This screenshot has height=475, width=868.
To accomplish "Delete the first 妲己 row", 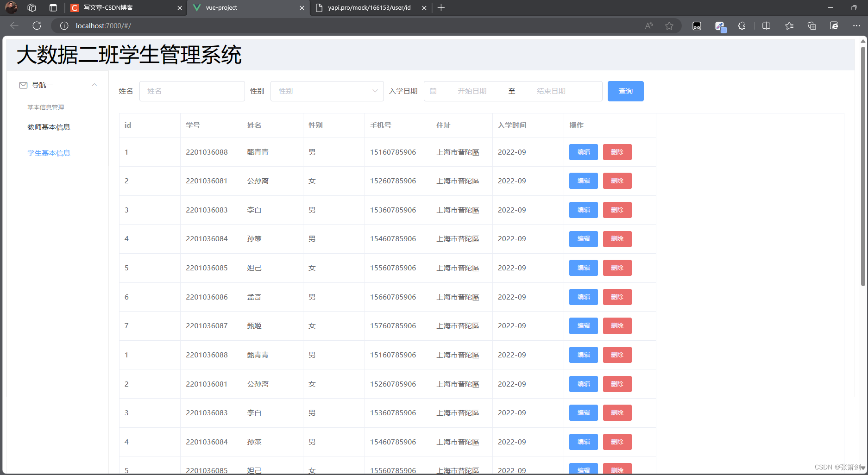I will tap(617, 268).
